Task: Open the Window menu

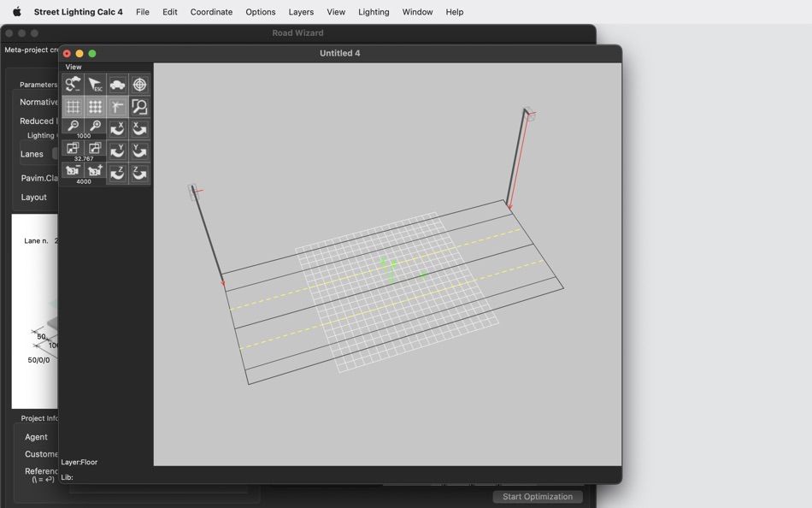Action: click(x=417, y=11)
